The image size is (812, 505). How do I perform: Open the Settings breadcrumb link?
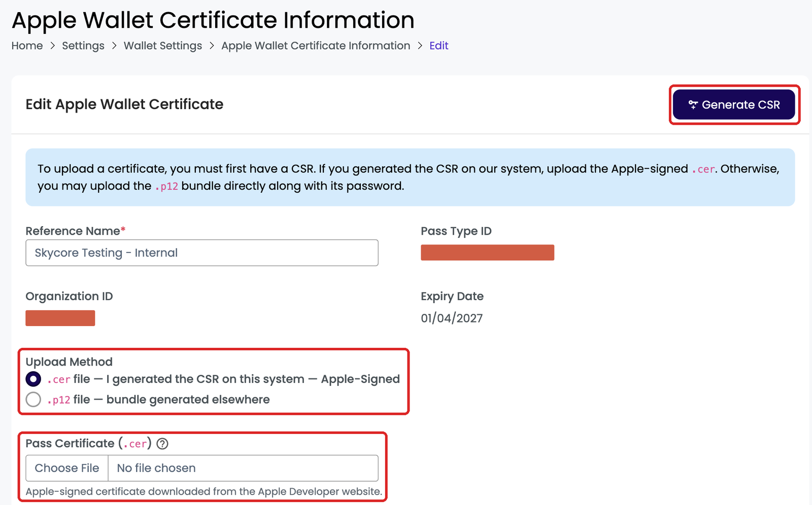point(83,46)
